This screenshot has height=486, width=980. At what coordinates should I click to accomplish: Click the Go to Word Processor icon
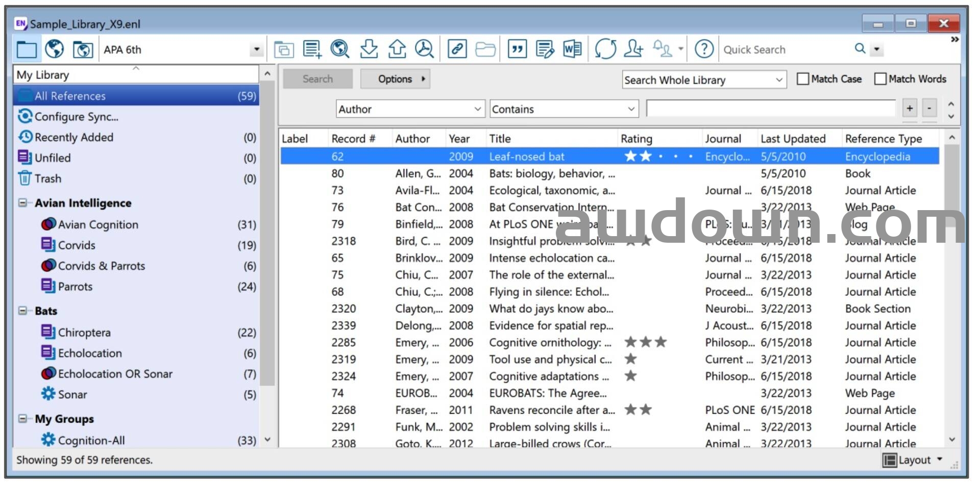point(572,49)
